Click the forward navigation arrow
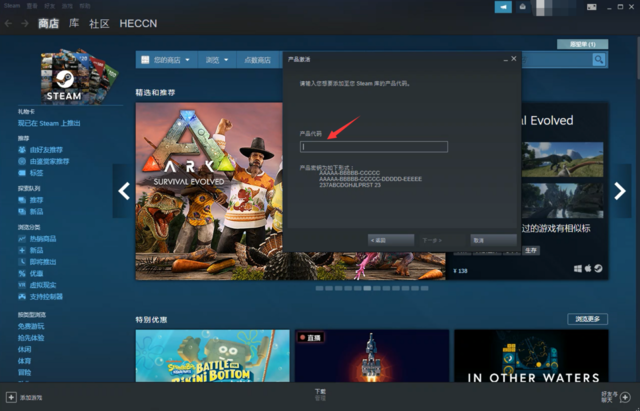Screen dimensions: 640x411 pos(25,24)
